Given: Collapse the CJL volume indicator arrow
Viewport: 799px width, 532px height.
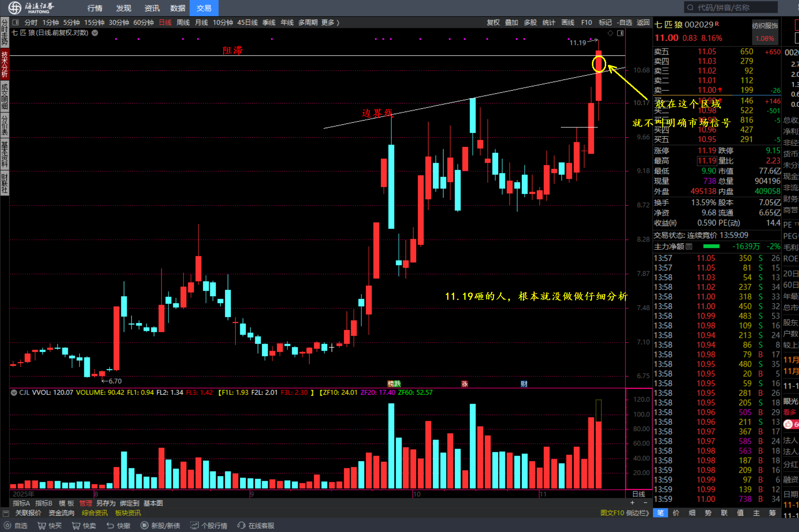Looking at the screenshot, I should tap(14, 392).
